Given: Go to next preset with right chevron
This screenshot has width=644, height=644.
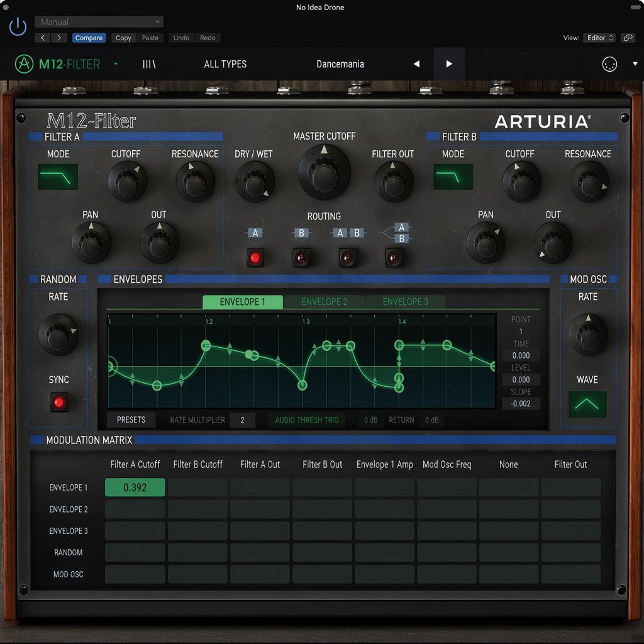Looking at the screenshot, I should point(59,38).
